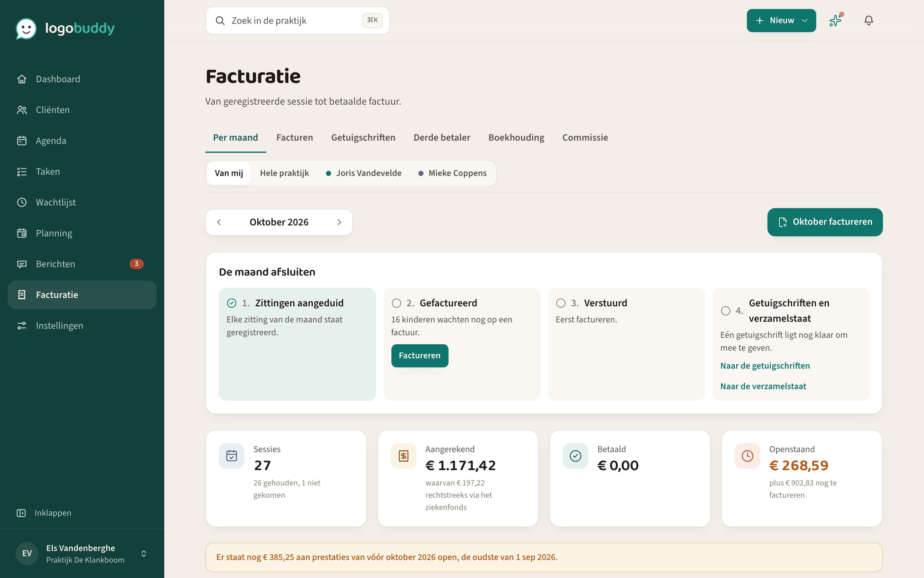Image resolution: width=924 pixels, height=578 pixels.
Task: Focus the Zoek in de praktijk search field
Action: (297, 21)
